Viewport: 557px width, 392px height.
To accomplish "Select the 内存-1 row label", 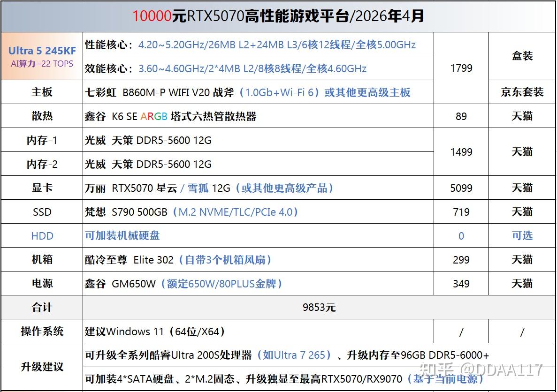I will (x=42, y=140).
